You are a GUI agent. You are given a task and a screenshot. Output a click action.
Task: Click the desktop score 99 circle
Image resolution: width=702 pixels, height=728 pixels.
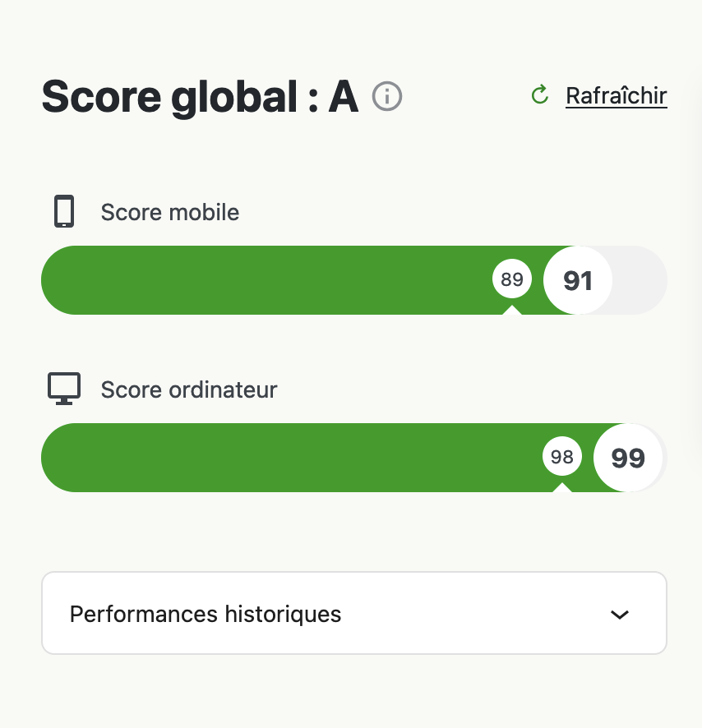[x=628, y=458]
